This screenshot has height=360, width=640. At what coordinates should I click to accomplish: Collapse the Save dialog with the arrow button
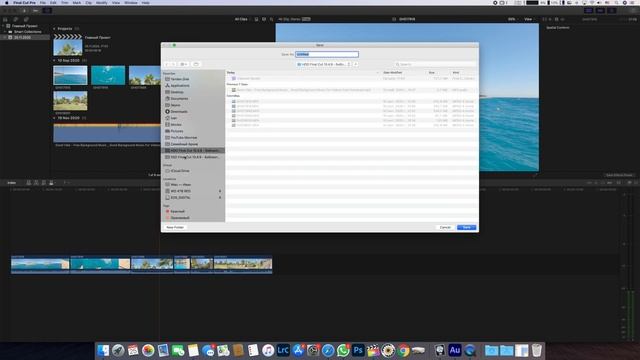coord(356,64)
